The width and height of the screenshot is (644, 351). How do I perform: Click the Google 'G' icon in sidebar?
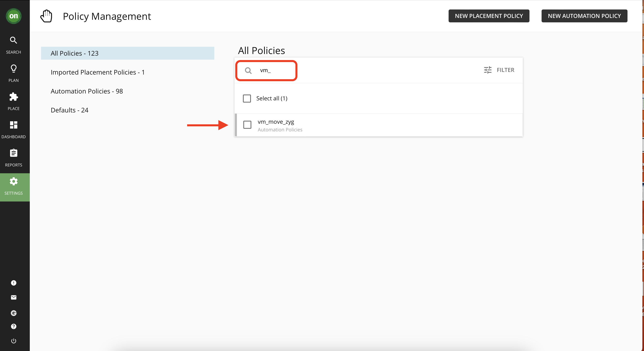tap(13, 313)
